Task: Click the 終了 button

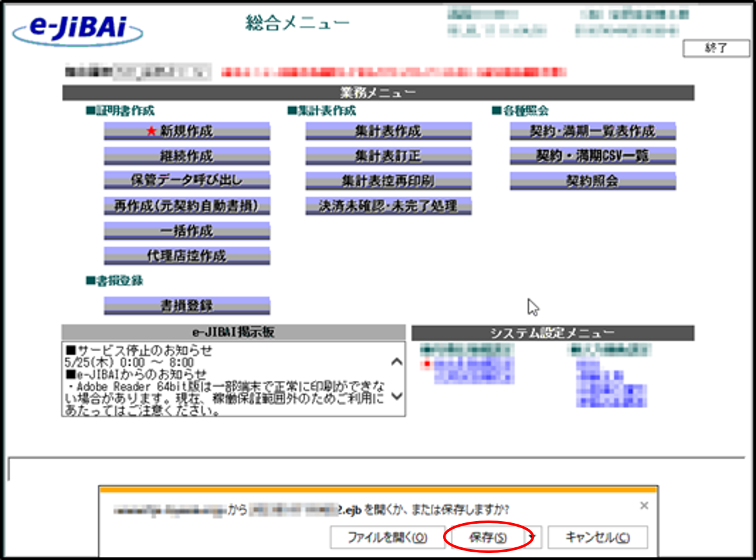Action: coord(716,48)
